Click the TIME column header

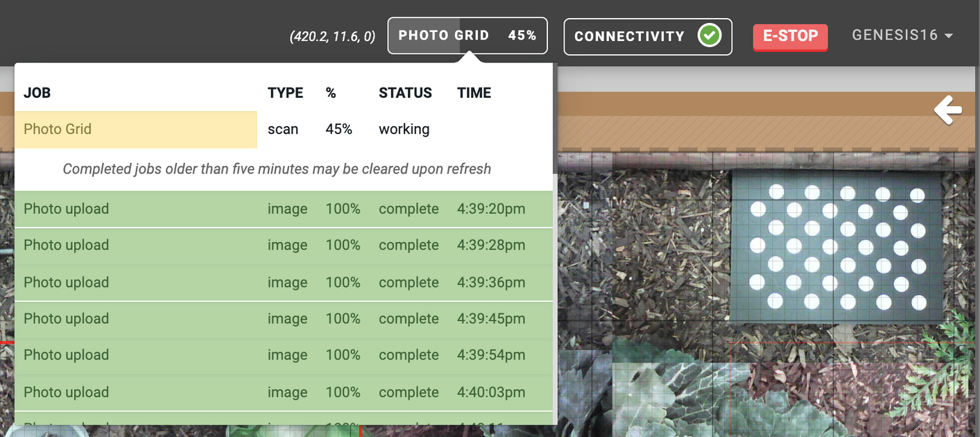474,92
